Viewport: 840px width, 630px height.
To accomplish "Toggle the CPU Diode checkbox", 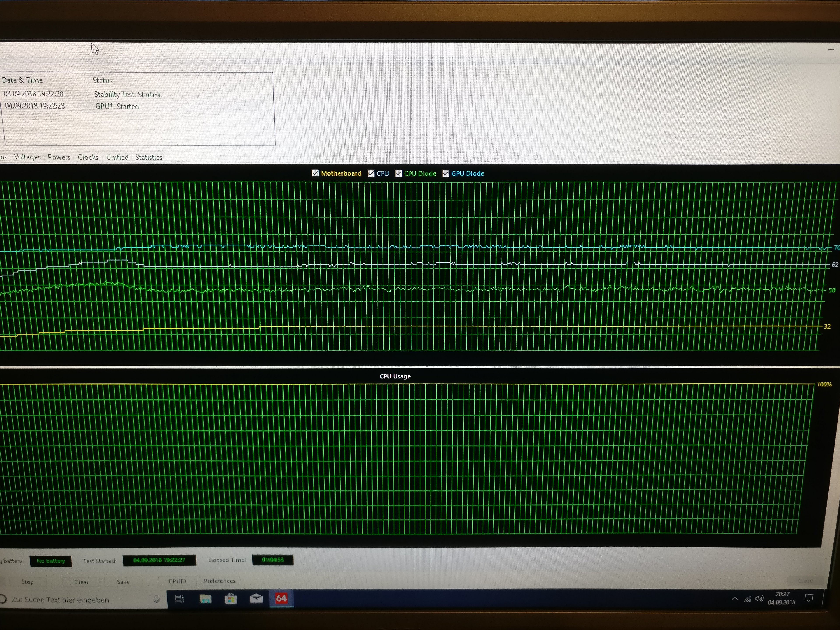I will 399,173.
